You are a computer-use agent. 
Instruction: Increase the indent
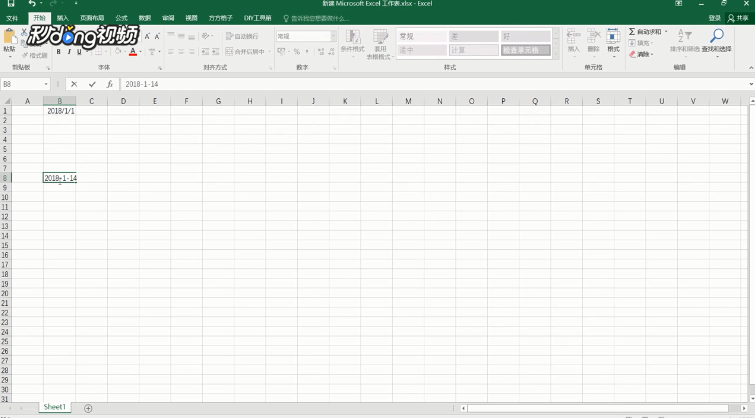click(x=215, y=52)
